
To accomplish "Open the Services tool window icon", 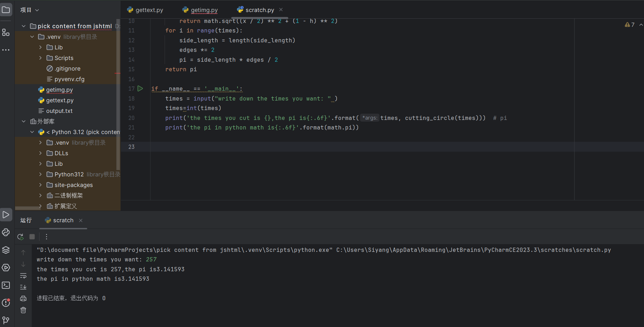I will click(x=6, y=267).
